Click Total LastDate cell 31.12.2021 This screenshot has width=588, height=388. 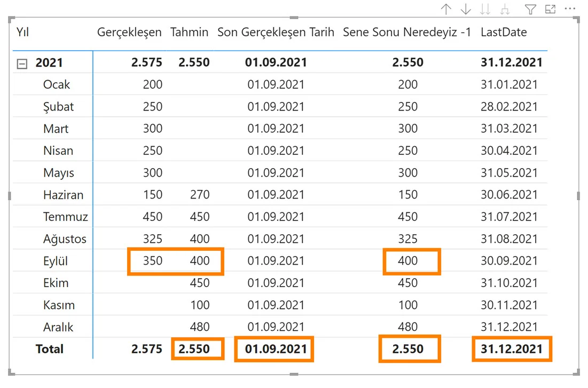click(511, 349)
